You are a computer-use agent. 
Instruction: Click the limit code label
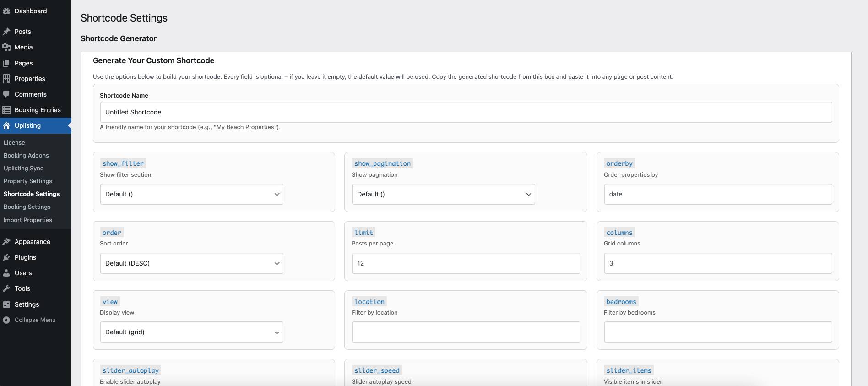363,233
